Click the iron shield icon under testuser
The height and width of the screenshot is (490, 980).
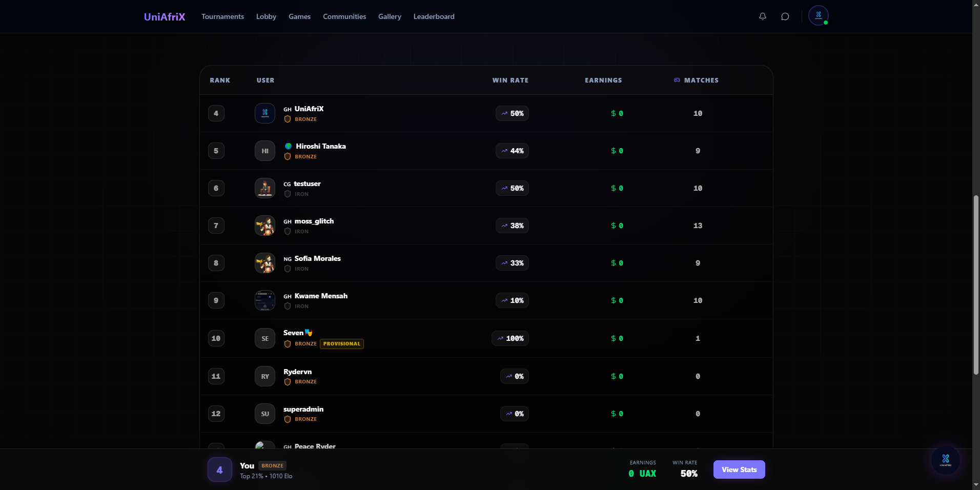pyautogui.click(x=288, y=194)
